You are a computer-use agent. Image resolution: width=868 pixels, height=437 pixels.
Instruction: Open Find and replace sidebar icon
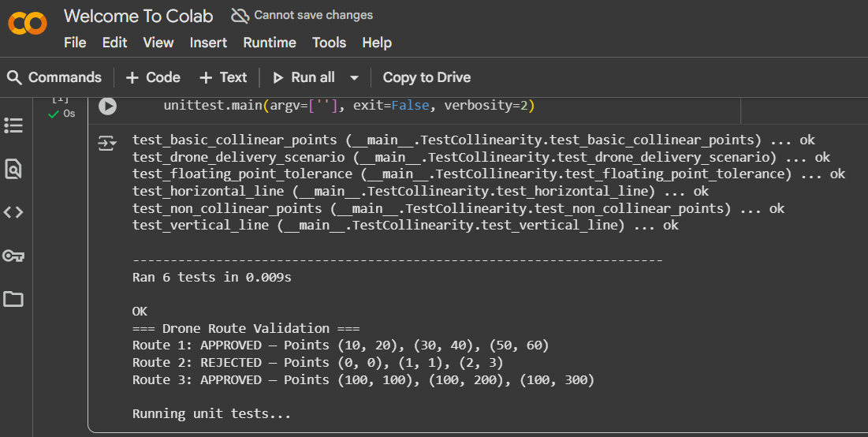pos(13,169)
